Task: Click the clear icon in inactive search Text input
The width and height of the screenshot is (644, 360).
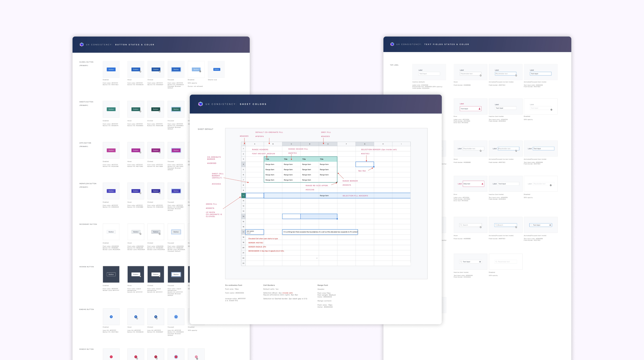Action: click(x=480, y=262)
